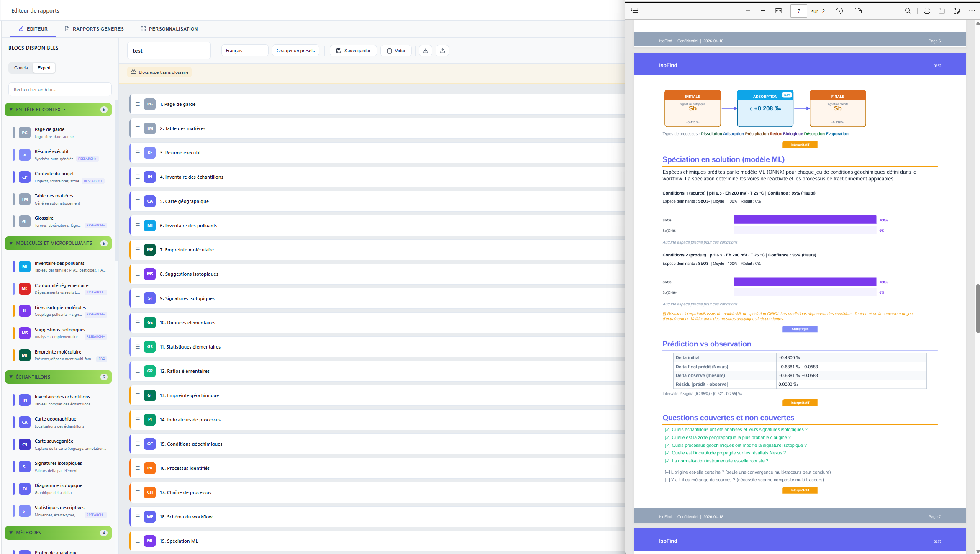Enable Expert blocks mode
This screenshot has height=554, width=980.
pos(44,67)
